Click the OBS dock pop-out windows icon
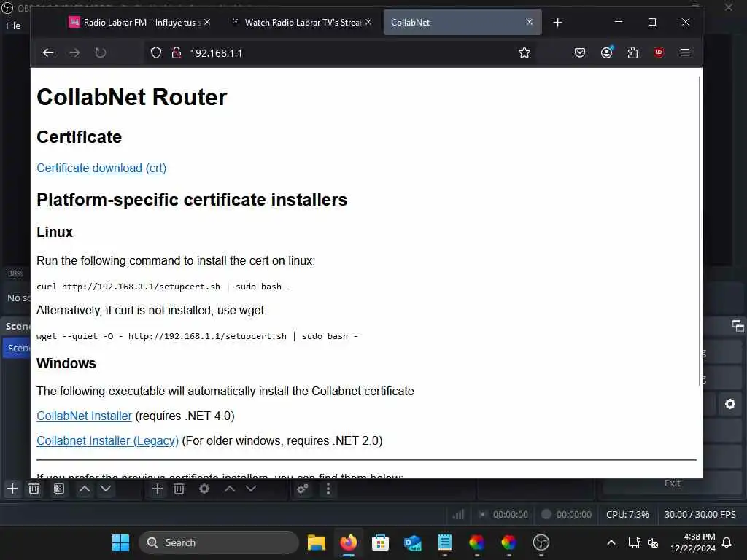The width and height of the screenshot is (747, 560). [x=738, y=326]
